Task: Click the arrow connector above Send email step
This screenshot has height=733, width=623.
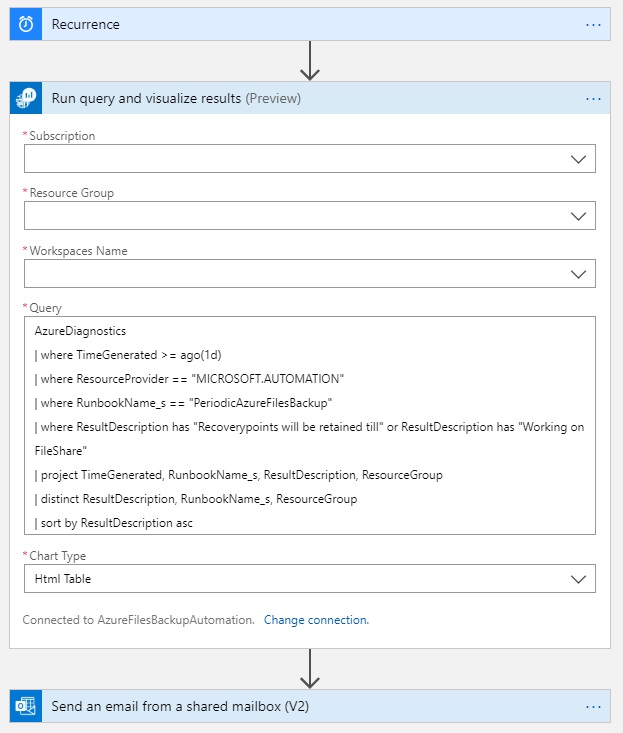Action: (310, 668)
